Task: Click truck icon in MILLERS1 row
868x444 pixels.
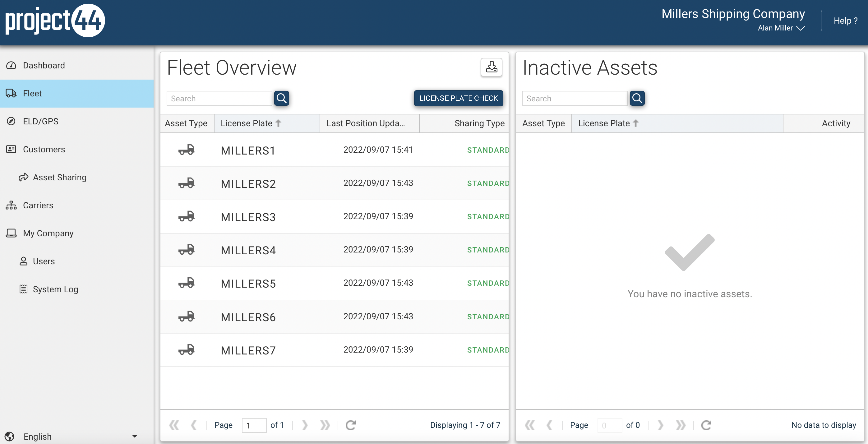Action: (186, 150)
